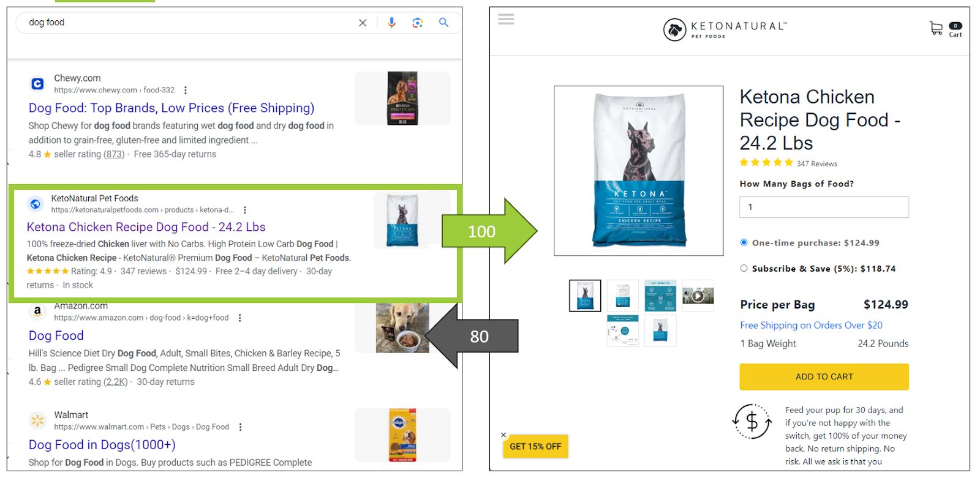The width and height of the screenshot is (980, 481).
Task: Click the Get 15% Off button
Action: coord(535,447)
